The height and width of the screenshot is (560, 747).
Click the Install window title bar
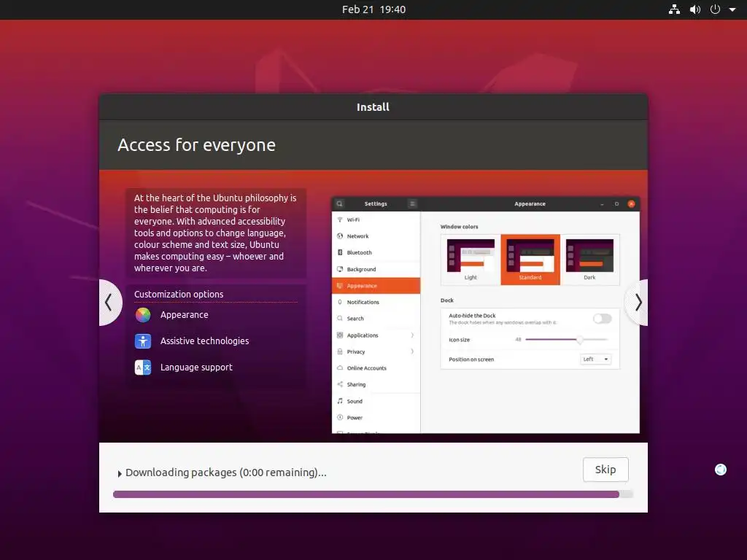point(373,107)
